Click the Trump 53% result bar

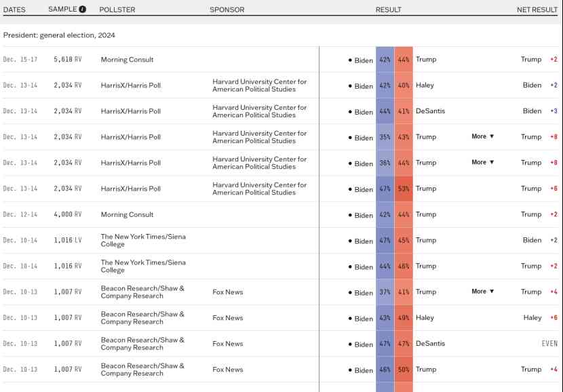coord(404,189)
